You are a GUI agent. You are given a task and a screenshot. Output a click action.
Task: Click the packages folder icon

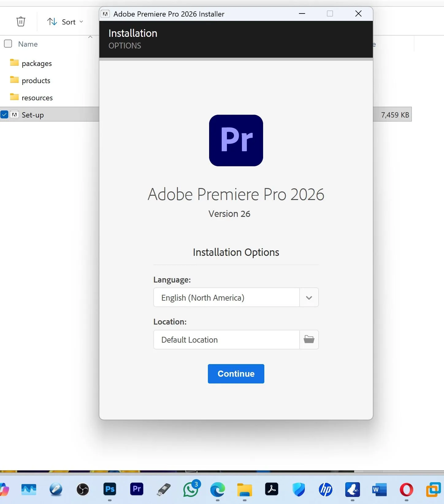click(x=14, y=63)
